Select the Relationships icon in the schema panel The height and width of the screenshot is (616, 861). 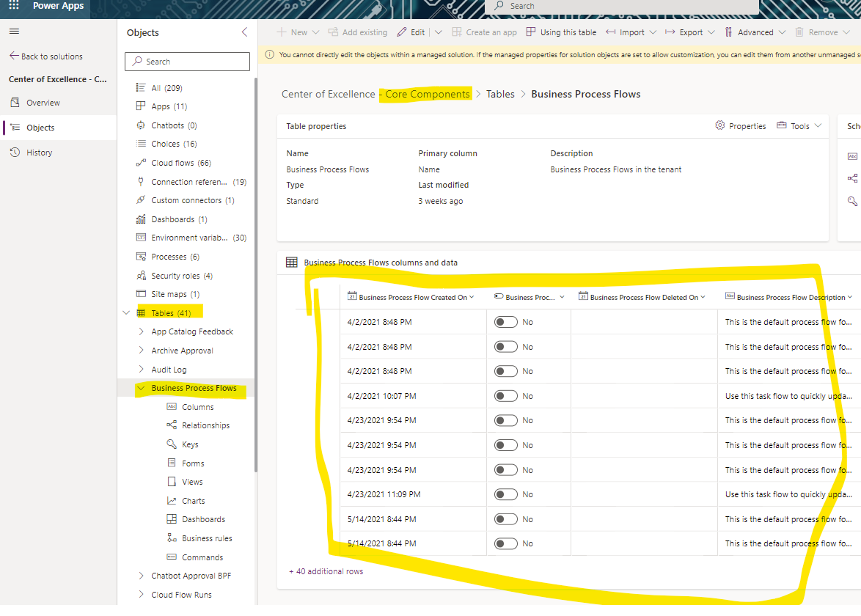(x=851, y=178)
